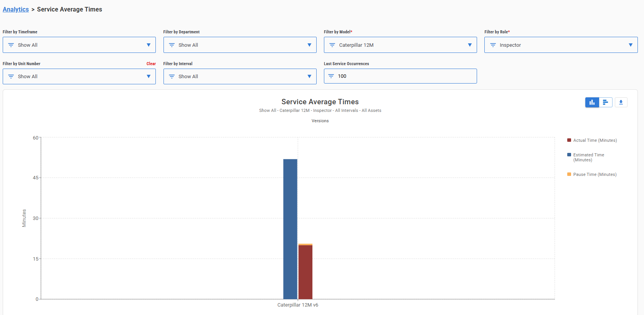The image size is (644, 315).
Task: Click the chart subtitle filter summary
Action: [320, 110]
